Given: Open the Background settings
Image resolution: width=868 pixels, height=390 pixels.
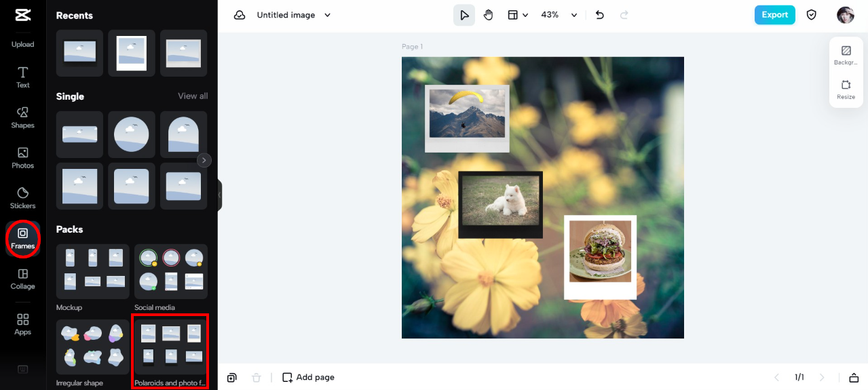Looking at the screenshot, I should (846, 55).
